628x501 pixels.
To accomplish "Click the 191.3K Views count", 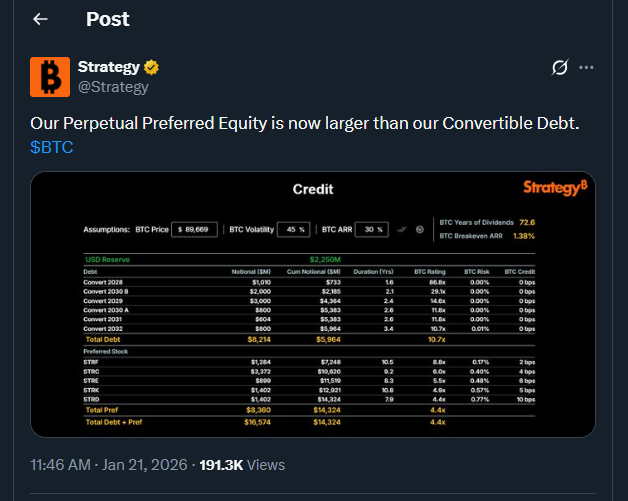I will coord(242,464).
